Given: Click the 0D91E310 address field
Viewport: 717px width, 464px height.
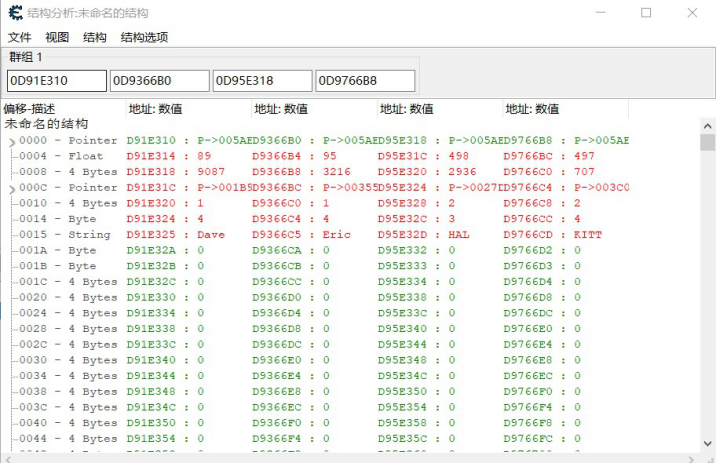Looking at the screenshot, I should tap(57, 81).
